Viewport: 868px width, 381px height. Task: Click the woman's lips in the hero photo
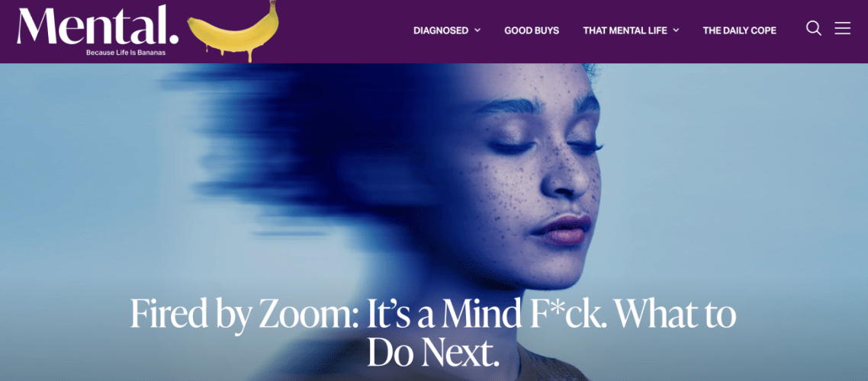[561, 229]
